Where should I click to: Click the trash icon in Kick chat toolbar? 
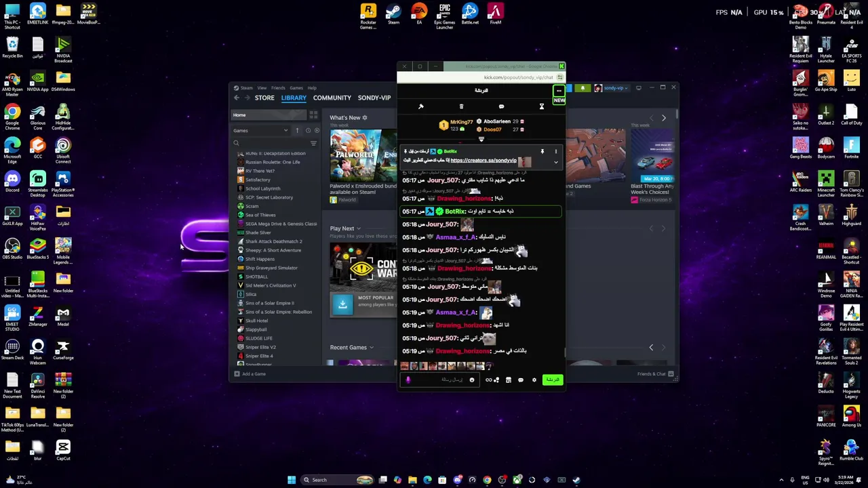click(x=461, y=106)
